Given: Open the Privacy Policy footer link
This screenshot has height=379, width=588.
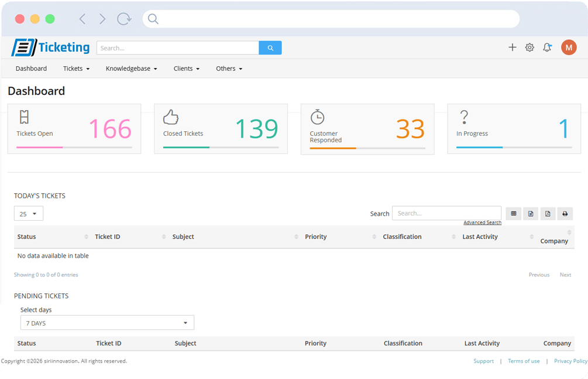Looking at the screenshot, I should tap(570, 361).
